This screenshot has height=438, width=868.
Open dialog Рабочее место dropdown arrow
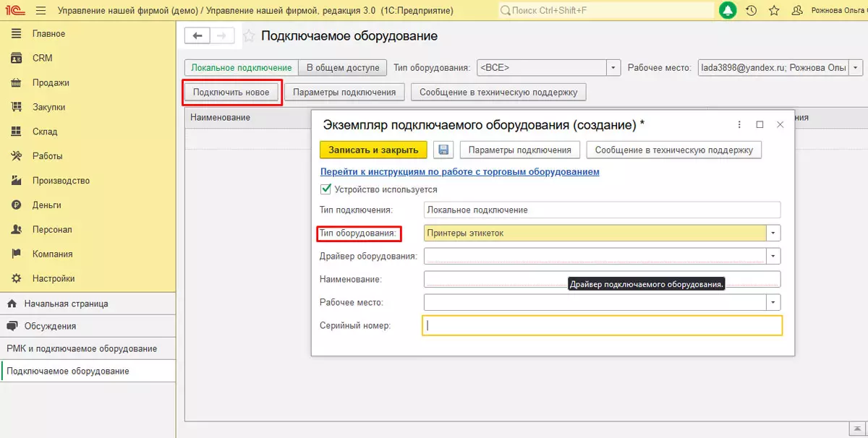[x=774, y=302]
